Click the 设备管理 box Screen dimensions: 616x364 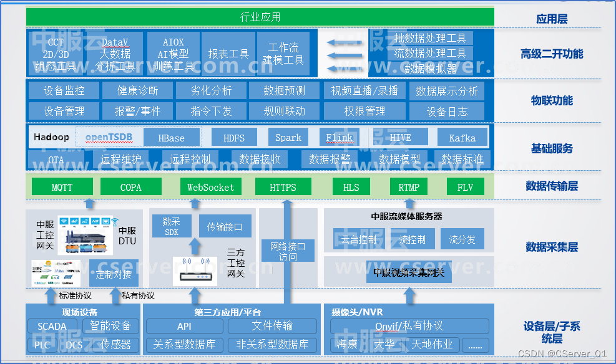[64, 111]
